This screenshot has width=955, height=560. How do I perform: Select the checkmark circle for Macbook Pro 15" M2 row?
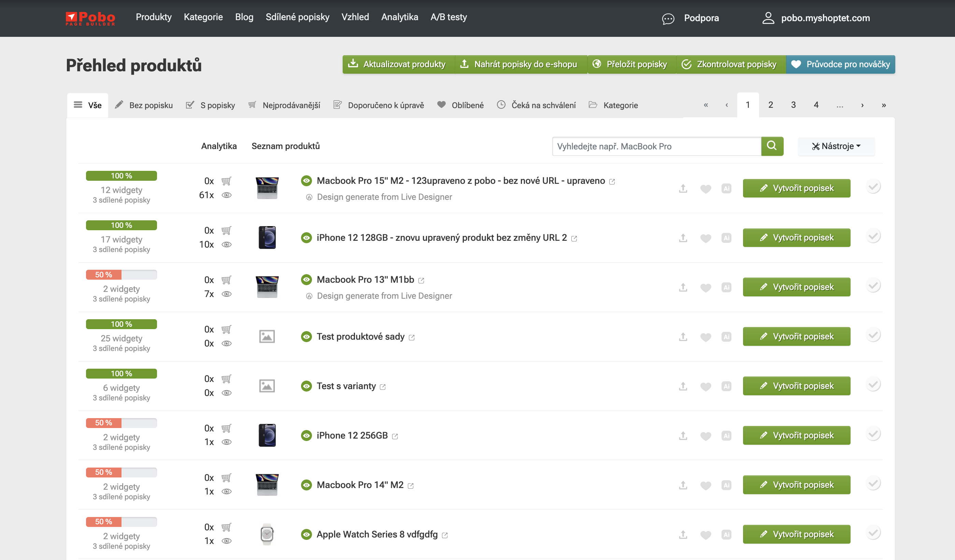pyautogui.click(x=873, y=187)
